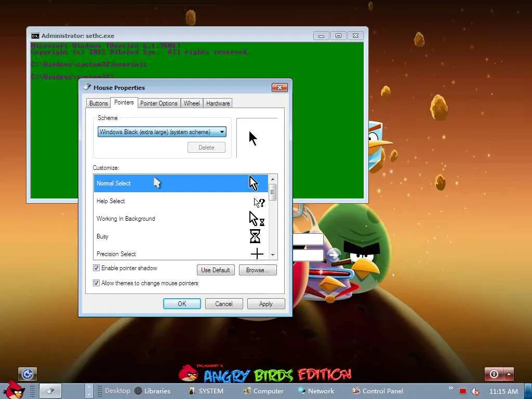Click the greyed Delete scheme button
This screenshot has height=399, width=532.
[206, 147]
